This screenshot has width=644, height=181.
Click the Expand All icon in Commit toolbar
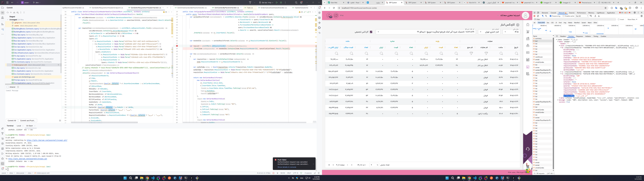point(21,13)
